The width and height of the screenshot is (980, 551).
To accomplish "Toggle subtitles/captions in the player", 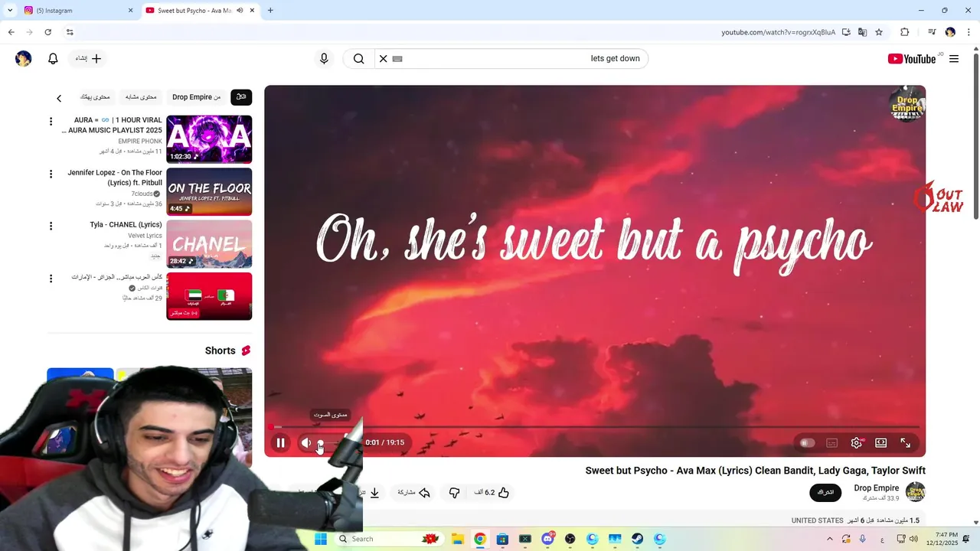I will click(832, 442).
